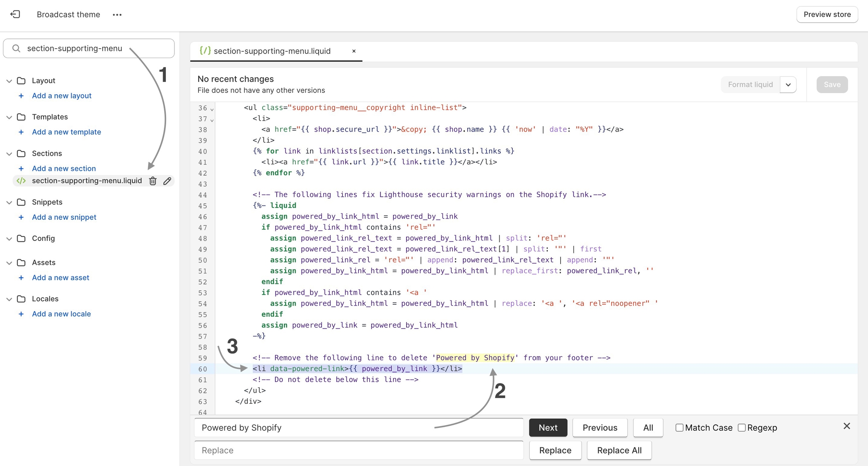Click the plus icon beside Add a new asset
Viewport: 868px width, 466px height.
21,278
